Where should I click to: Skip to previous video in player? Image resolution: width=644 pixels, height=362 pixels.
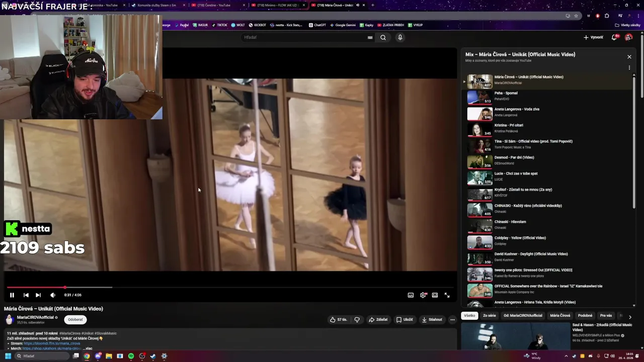[26, 295]
